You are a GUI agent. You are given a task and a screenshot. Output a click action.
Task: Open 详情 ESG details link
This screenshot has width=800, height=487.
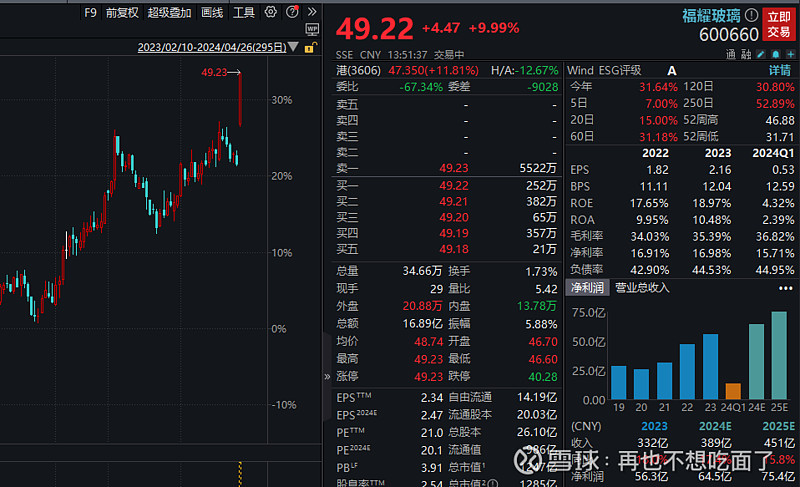tap(780, 70)
